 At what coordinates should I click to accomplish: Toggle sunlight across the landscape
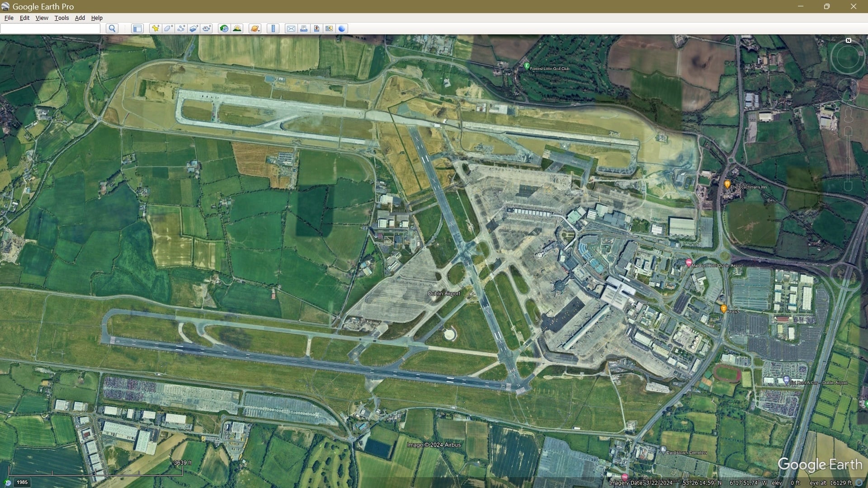[x=237, y=28]
